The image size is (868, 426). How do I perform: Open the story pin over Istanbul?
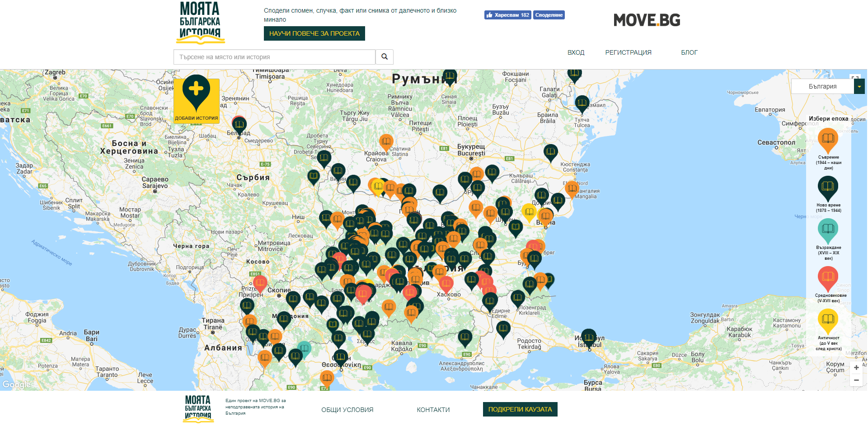[x=589, y=339]
